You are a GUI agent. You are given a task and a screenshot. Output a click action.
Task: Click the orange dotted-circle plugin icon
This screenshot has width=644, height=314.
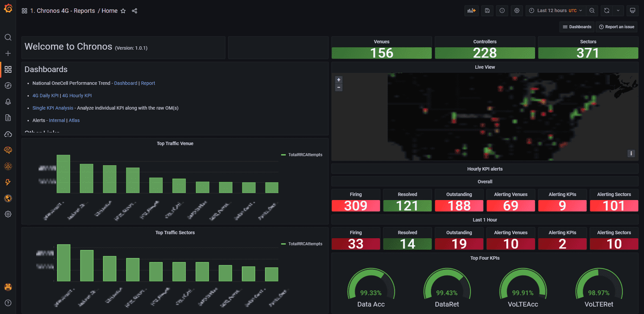click(8, 166)
